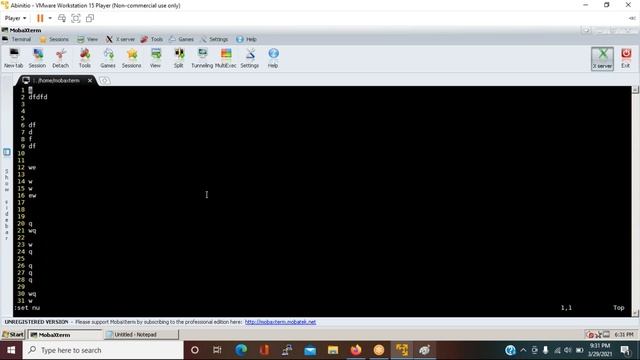Viewport: 640px width, 360px height.
Task: Open the Tunneling toolbar icon
Action: pos(202,58)
